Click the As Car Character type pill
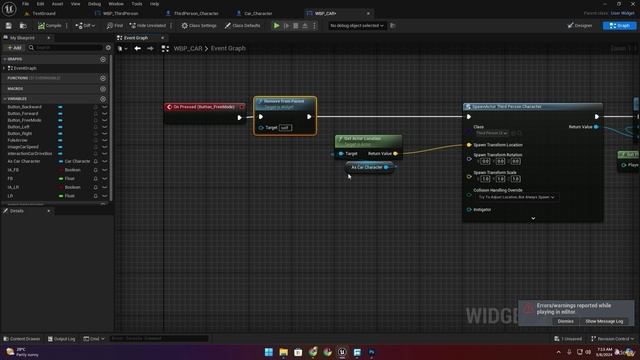 (75, 161)
